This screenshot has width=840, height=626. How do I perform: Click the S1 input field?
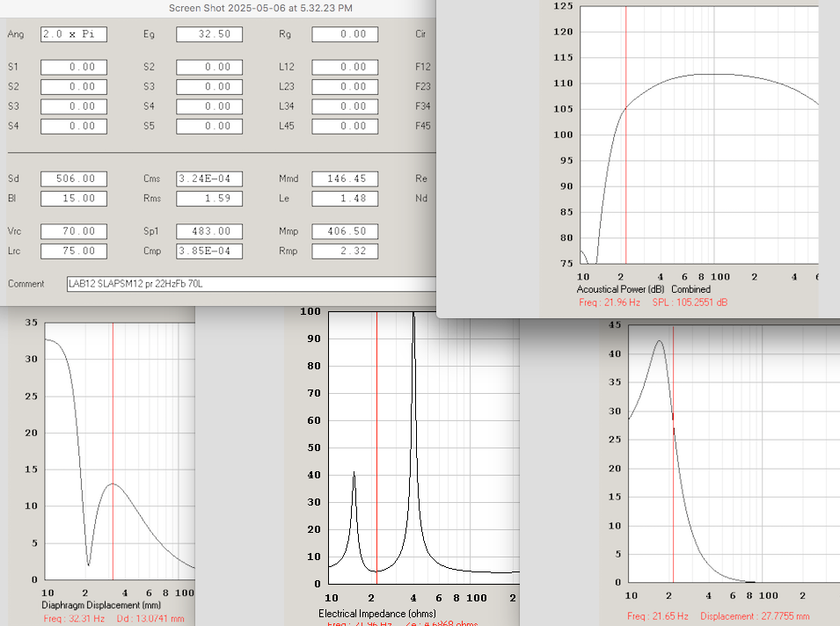(74, 67)
